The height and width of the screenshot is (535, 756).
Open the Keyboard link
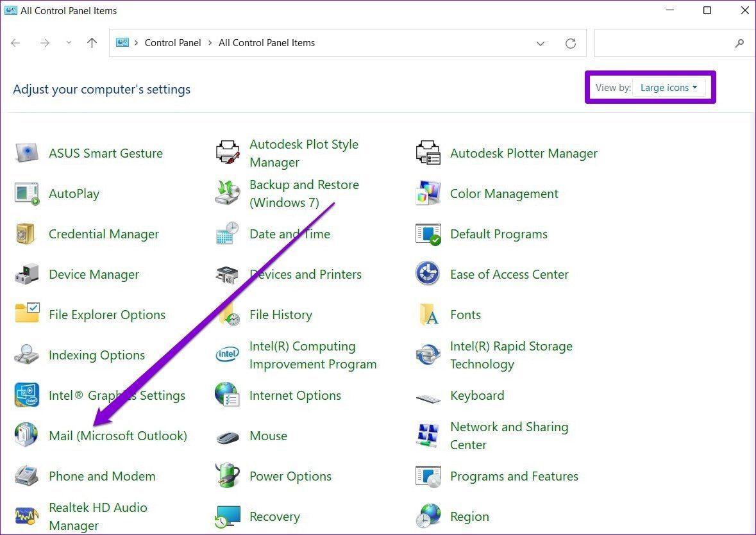point(477,395)
